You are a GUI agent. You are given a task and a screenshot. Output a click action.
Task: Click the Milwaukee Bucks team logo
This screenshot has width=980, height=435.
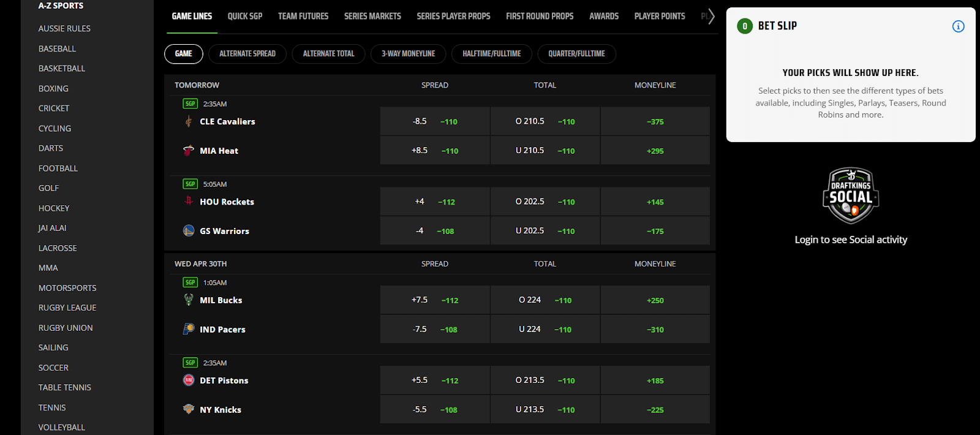click(189, 300)
